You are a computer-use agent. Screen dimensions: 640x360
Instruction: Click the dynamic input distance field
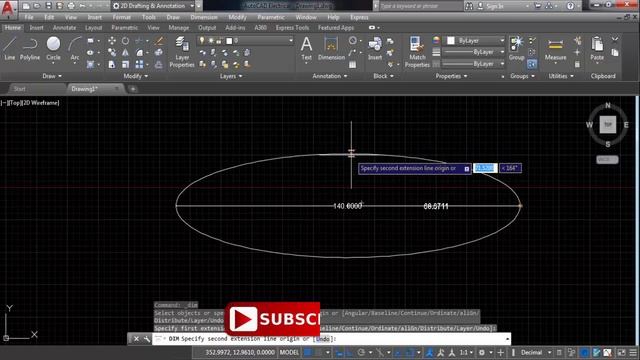[x=485, y=168]
